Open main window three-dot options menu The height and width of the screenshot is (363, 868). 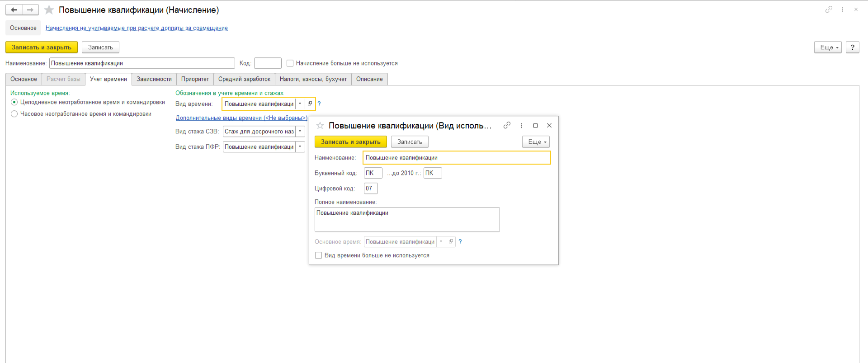point(842,9)
